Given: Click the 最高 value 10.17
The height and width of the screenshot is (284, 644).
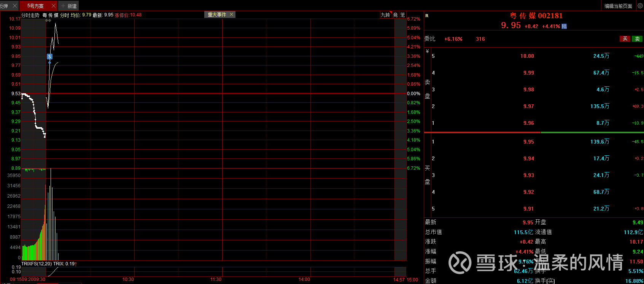Looking at the screenshot, I should pos(636,242).
